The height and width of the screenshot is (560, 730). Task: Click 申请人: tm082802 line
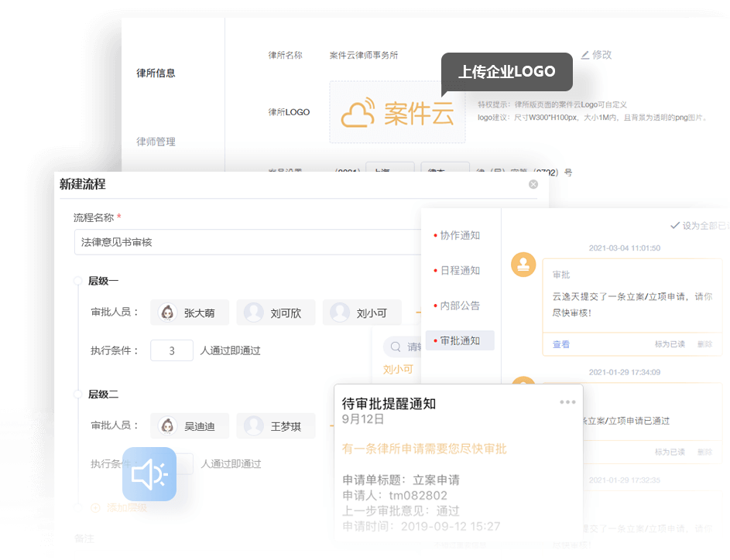pyautogui.click(x=395, y=495)
